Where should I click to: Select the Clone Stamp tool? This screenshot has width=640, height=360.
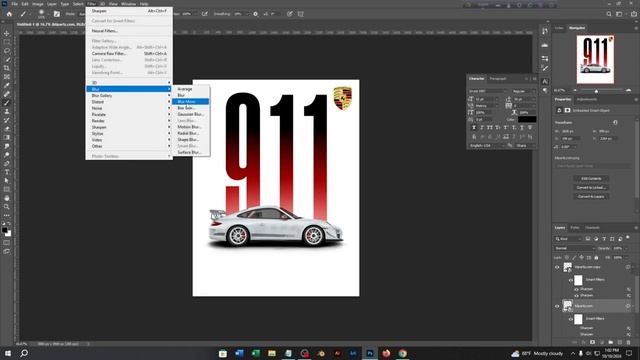(x=7, y=111)
